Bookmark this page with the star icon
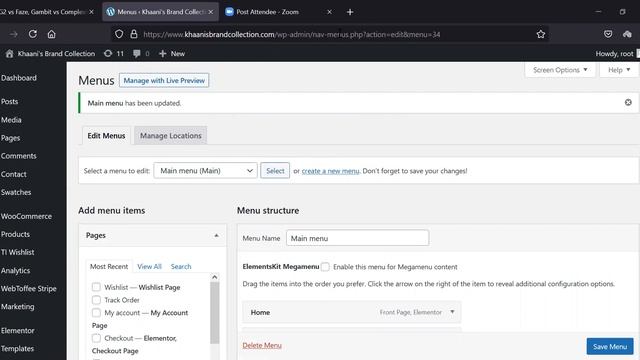640x360 pixels. click(x=541, y=34)
